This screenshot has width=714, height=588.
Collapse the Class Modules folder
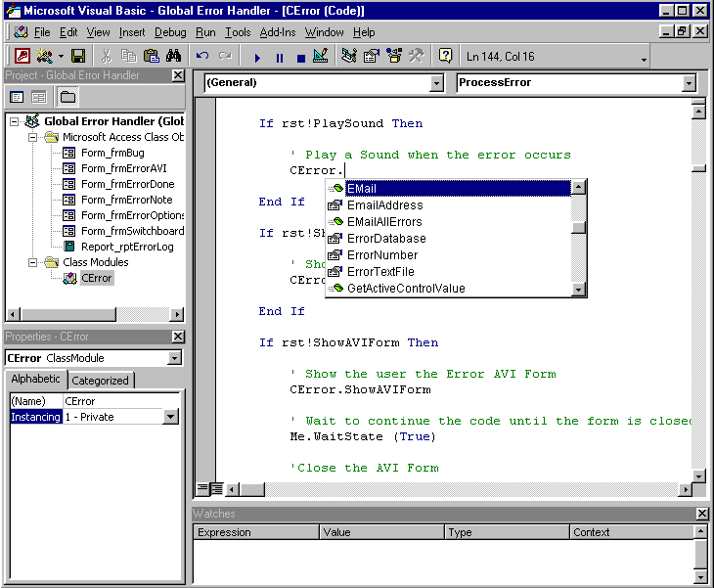coord(32,262)
